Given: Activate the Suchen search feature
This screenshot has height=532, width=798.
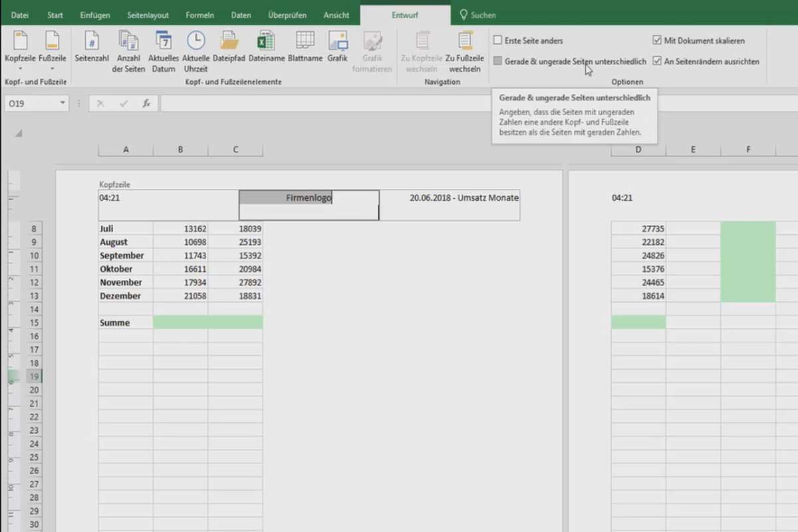Looking at the screenshot, I should click(x=477, y=14).
